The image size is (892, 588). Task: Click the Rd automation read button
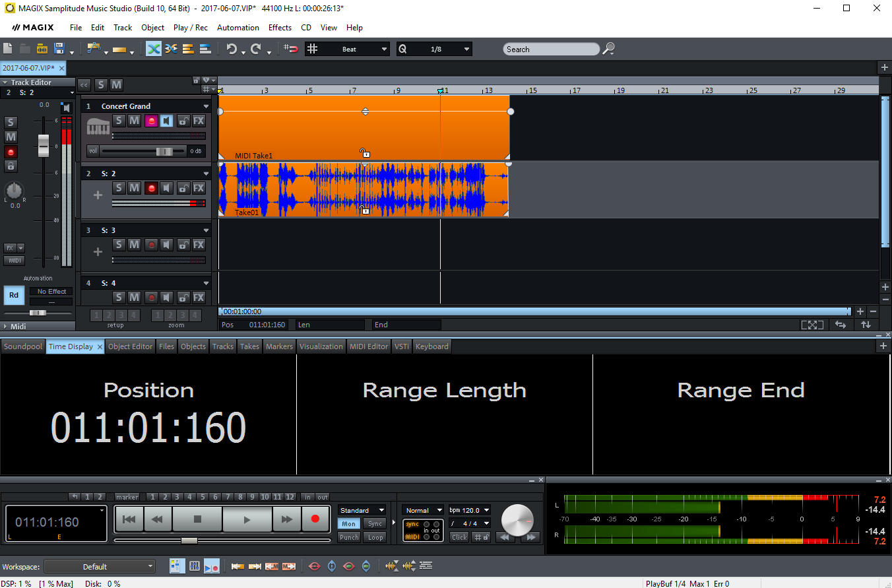(x=14, y=295)
